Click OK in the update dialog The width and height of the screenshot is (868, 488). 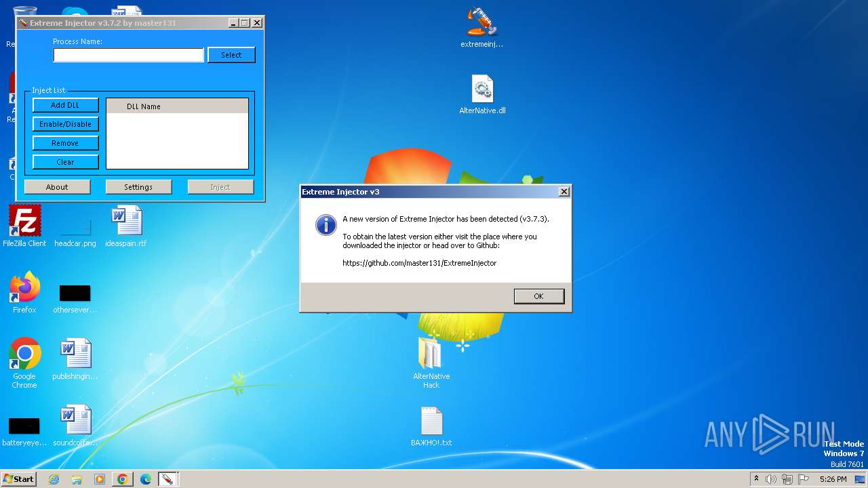(x=539, y=296)
